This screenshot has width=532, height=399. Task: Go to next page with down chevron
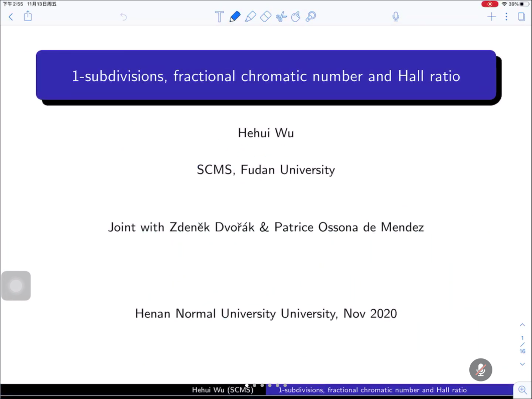point(522,364)
